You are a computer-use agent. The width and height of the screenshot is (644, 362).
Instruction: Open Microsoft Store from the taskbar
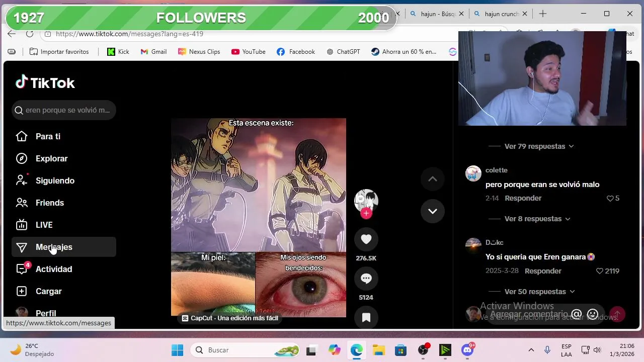[400, 350]
